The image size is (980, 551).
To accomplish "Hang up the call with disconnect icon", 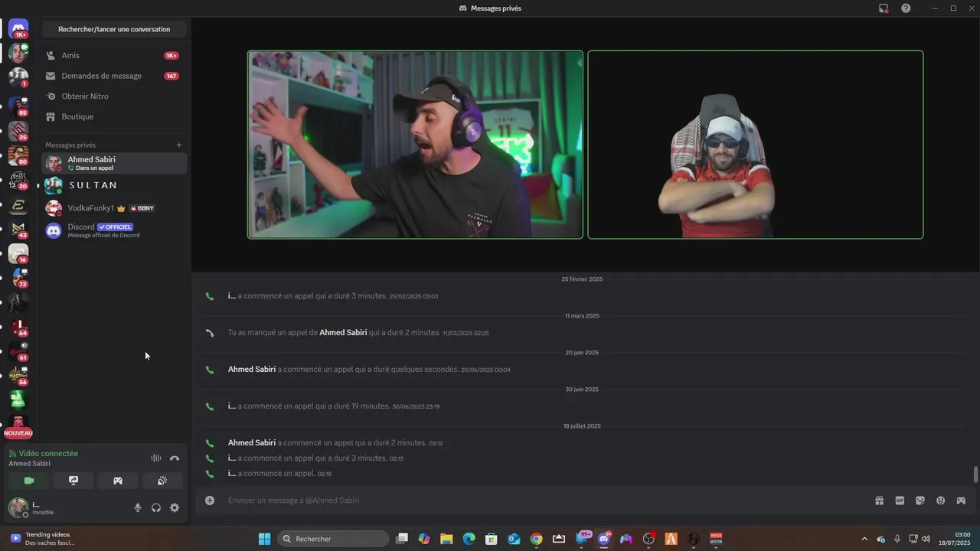I will (175, 458).
